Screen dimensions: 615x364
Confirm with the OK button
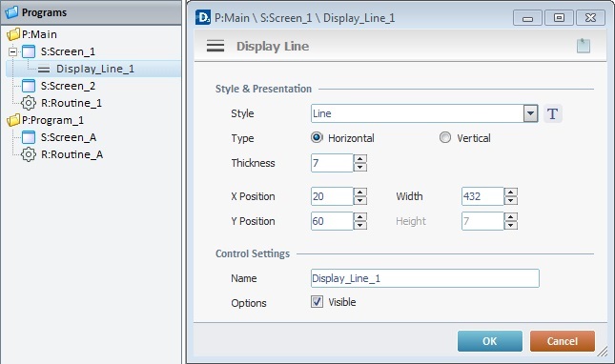(x=489, y=341)
